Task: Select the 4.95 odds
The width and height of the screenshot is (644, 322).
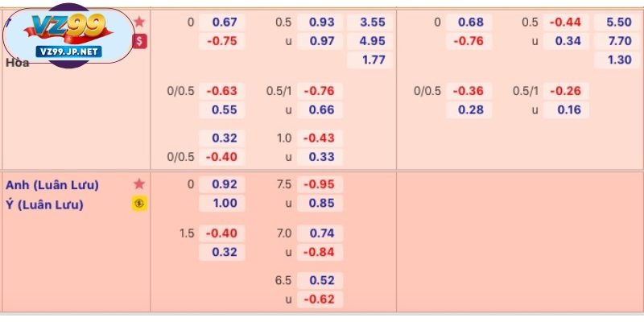Action: pos(370,40)
